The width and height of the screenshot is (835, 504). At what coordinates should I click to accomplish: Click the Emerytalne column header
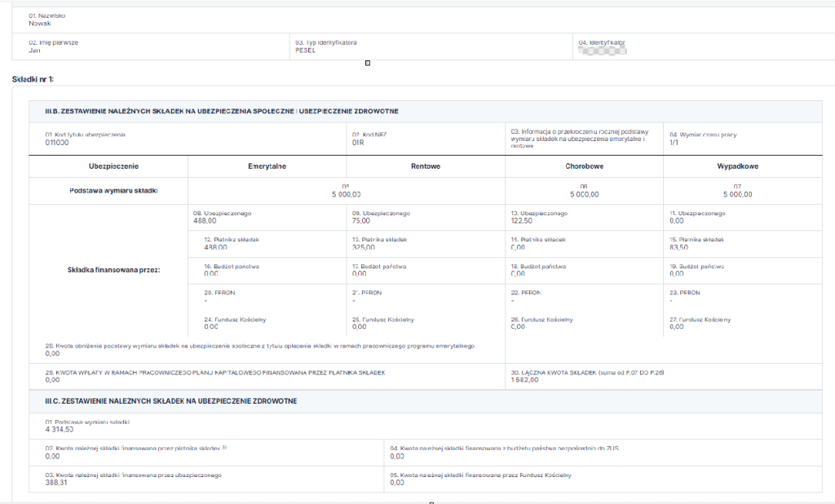click(x=267, y=166)
